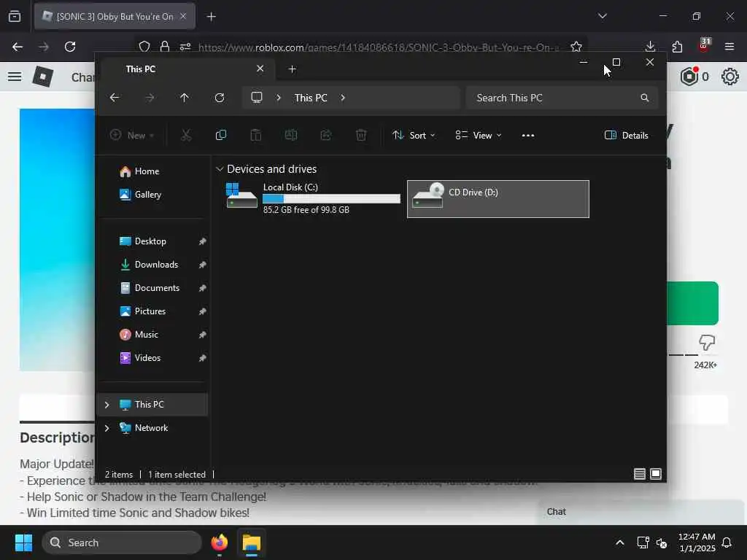Viewport: 747px width, 560px height.
Task: Click File Explorer taskbar icon
Action: (x=252, y=542)
